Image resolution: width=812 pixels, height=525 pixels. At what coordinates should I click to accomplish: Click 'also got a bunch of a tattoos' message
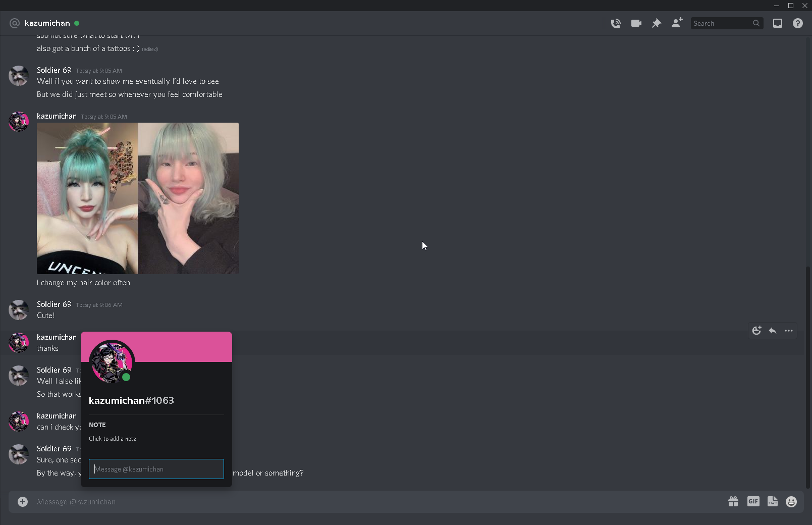[88, 48]
